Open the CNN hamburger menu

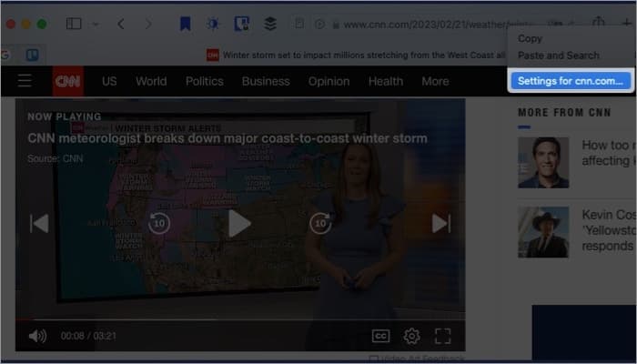[25, 81]
